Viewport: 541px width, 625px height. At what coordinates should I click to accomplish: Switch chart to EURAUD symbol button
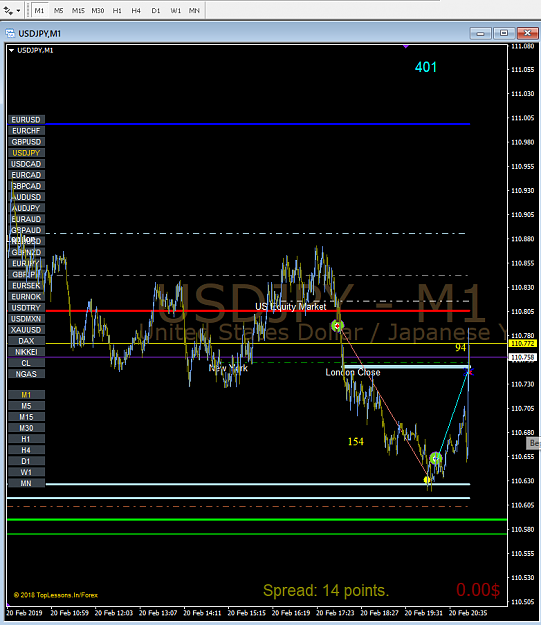coord(26,219)
